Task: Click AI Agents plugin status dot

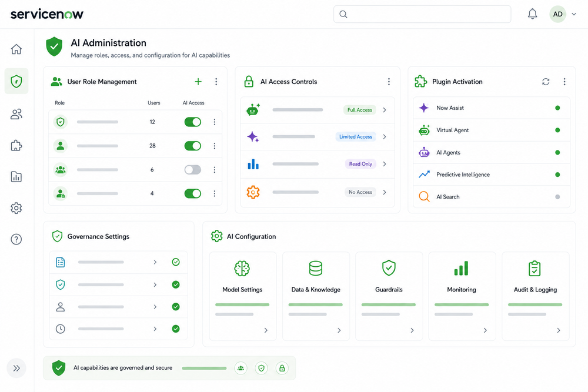Action: pos(557,153)
